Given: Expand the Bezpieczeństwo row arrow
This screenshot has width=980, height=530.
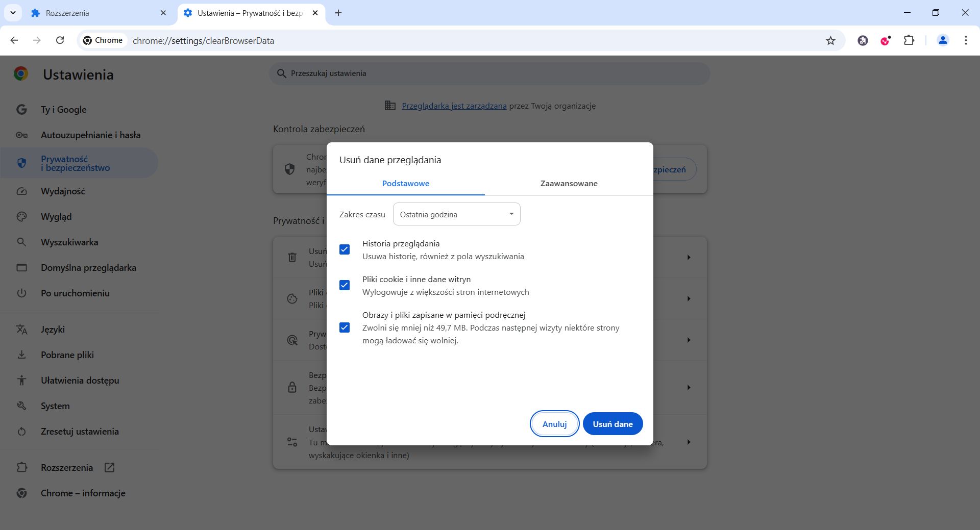Looking at the screenshot, I should (x=689, y=388).
